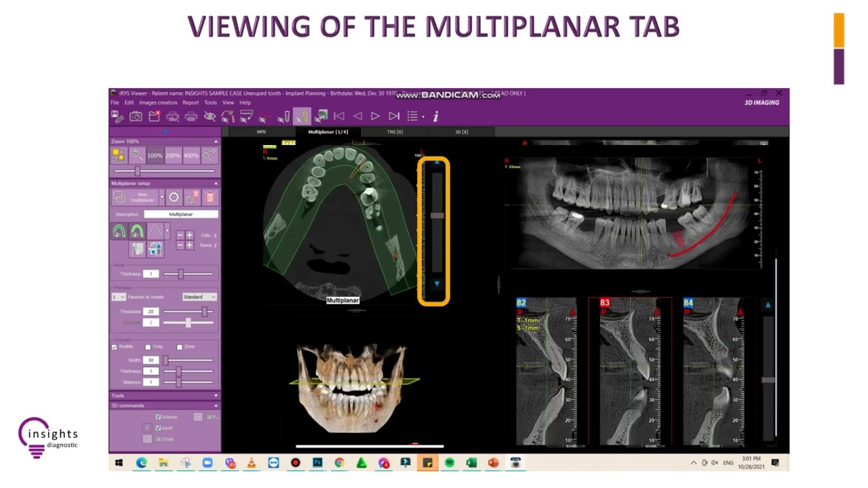Screen dimensions: 868x488
Task: Open the Edit menu
Action: click(x=129, y=102)
